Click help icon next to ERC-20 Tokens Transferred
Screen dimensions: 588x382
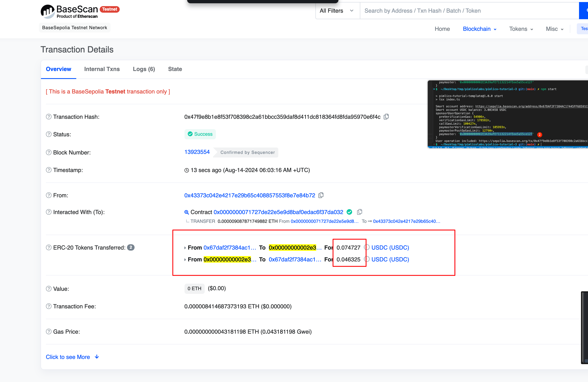pyautogui.click(x=49, y=248)
